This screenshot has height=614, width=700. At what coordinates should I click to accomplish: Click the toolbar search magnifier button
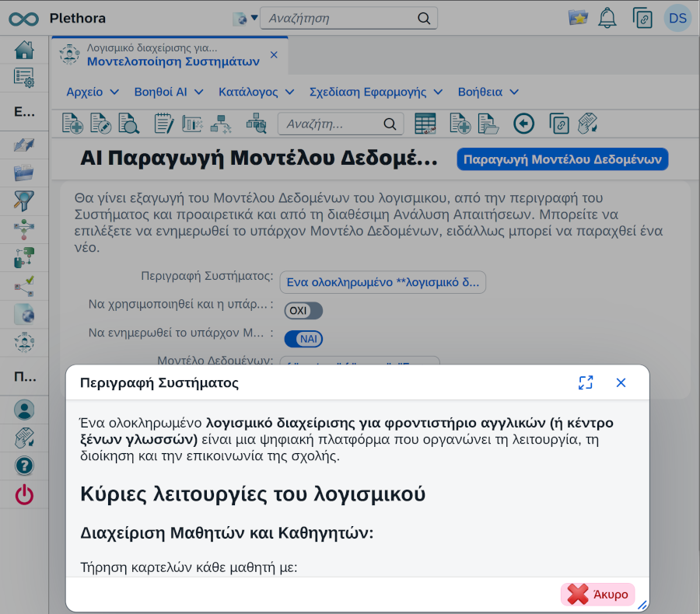tap(390, 124)
